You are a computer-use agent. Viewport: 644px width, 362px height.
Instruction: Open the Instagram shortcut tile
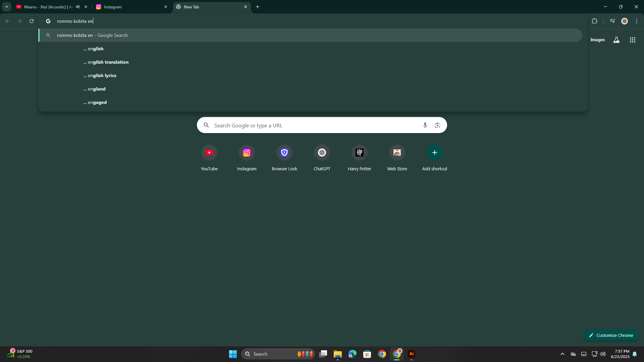pos(247,158)
